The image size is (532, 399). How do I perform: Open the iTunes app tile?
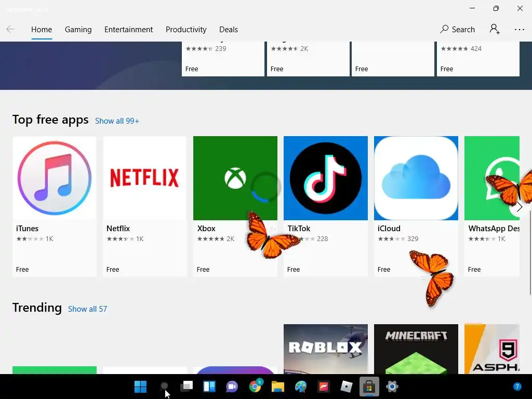[x=54, y=206]
